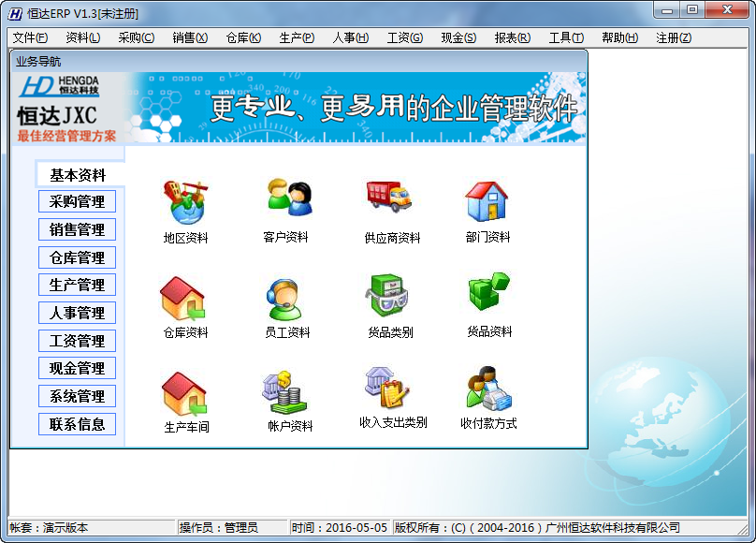This screenshot has width=756, height=543.
Task: Open 帐户资料 bank coins icon
Action: pos(284,392)
